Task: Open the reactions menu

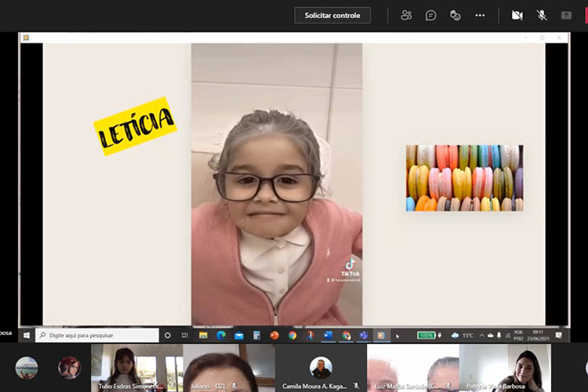Action: [455, 15]
